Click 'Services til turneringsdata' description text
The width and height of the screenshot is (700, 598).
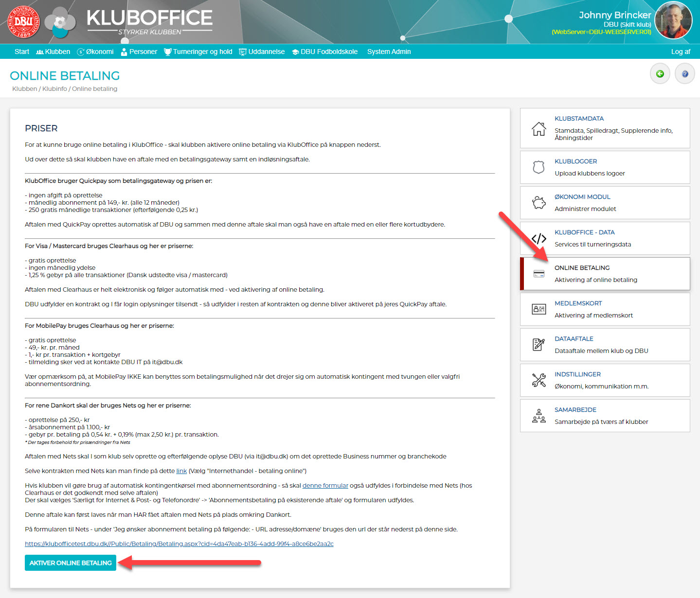point(592,244)
